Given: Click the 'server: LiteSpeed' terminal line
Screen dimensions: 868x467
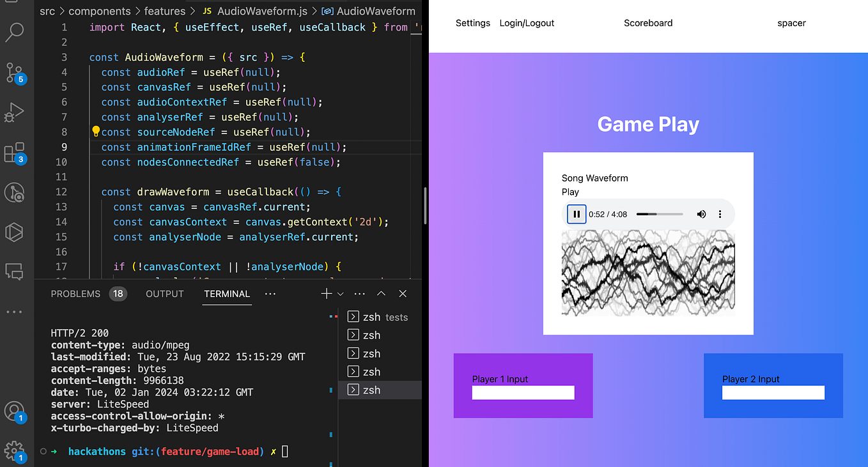Looking at the screenshot, I should pyautogui.click(x=100, y=404).
